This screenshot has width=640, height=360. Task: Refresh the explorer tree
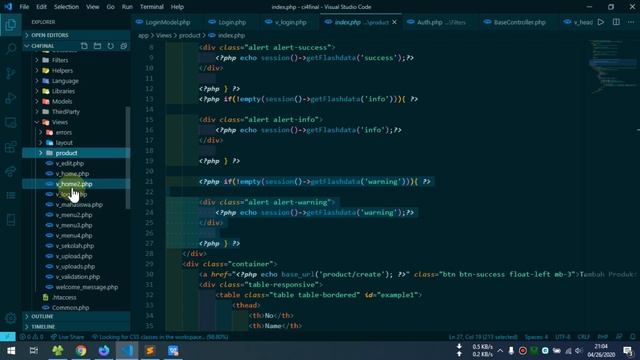pyautogui.click(x=111, y=46)
